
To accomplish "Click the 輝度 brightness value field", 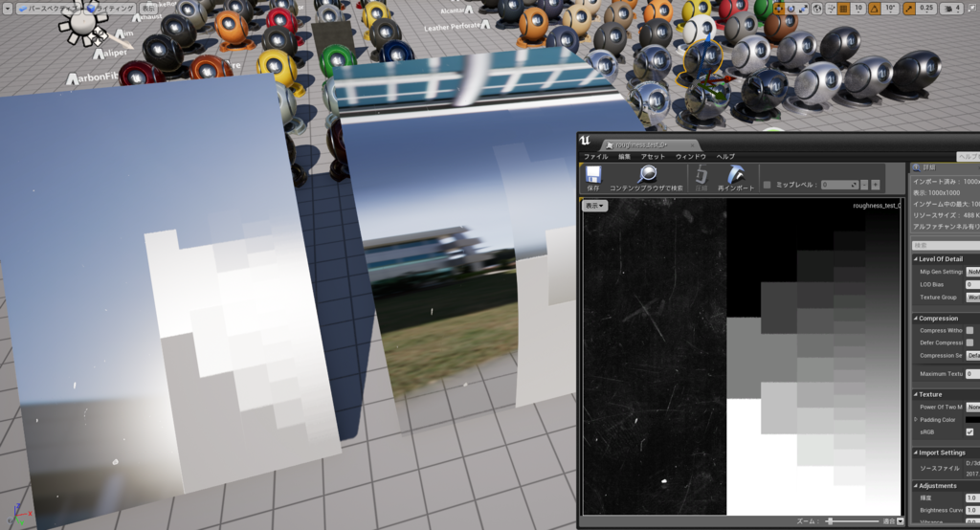I will click(x=973, y=498).
